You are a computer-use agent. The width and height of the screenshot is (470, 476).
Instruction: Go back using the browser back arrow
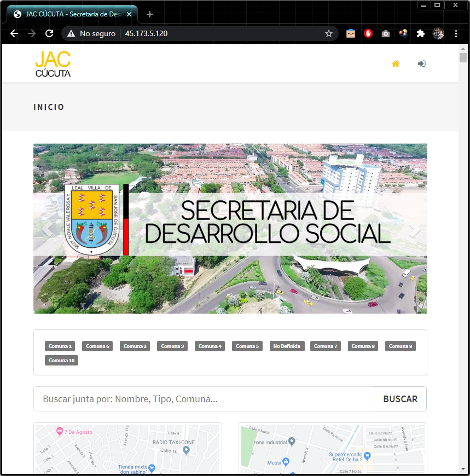[x=14, y=33]
